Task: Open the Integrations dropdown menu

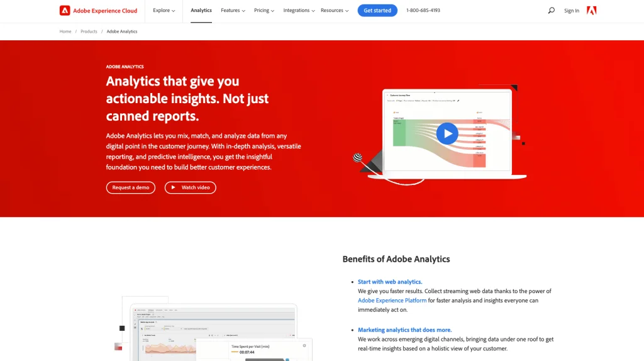Action: point(299,11)
